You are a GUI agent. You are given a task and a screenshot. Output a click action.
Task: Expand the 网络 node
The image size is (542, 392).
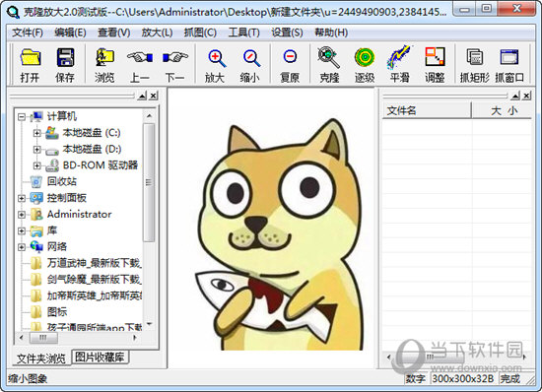22,247
